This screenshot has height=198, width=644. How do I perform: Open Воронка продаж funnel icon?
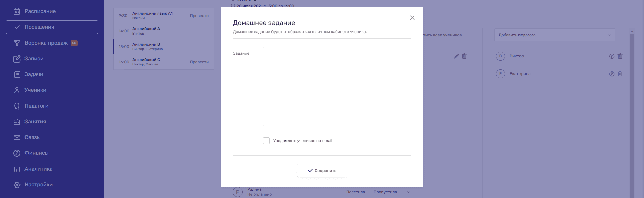(x=17, y=43)
